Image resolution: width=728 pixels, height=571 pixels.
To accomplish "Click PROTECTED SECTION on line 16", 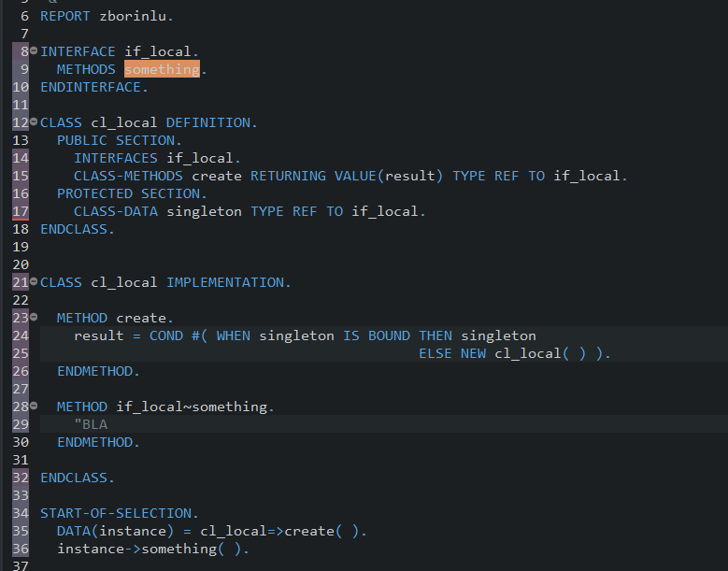I will click(129, 193).
